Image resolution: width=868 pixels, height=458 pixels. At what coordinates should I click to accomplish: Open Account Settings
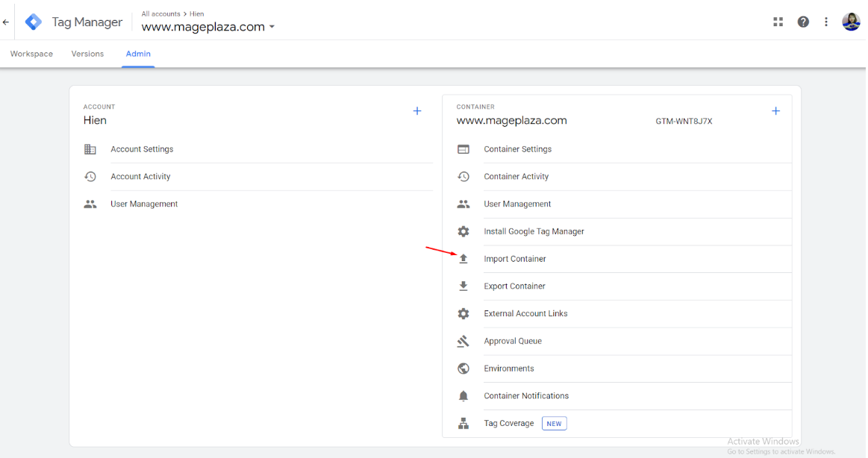click(x=142, y=149)
